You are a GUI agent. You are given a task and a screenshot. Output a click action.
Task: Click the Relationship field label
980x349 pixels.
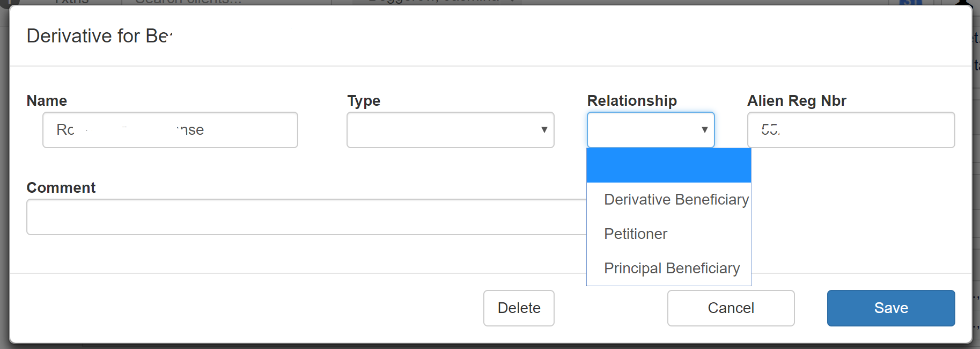[x=632, y=101]
